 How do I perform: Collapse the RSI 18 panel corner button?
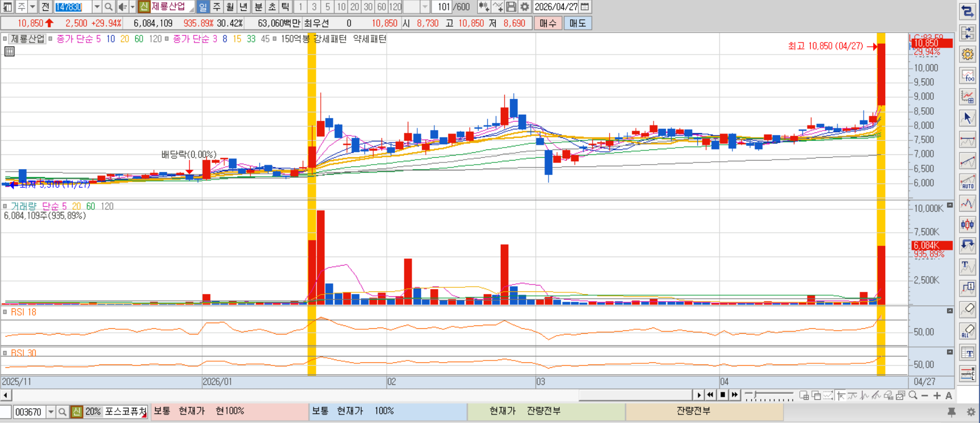[x=950, y=311]
